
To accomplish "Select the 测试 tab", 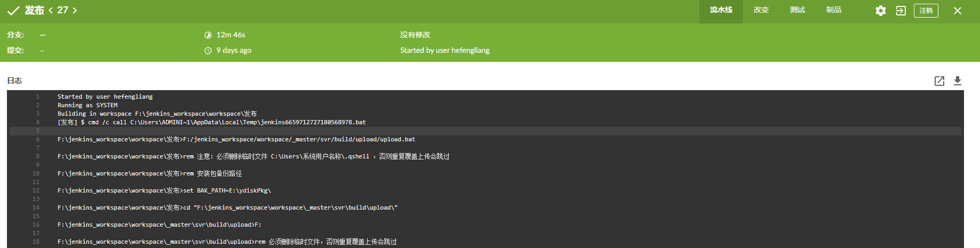I will (x=797, y=10).
